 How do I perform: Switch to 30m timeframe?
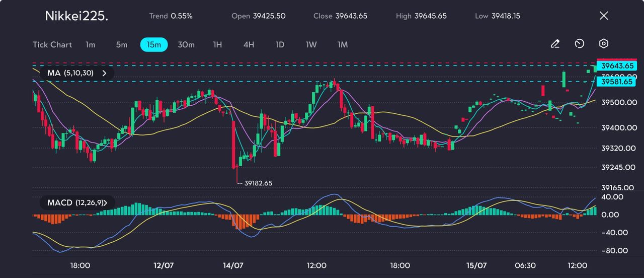[186, 45]
